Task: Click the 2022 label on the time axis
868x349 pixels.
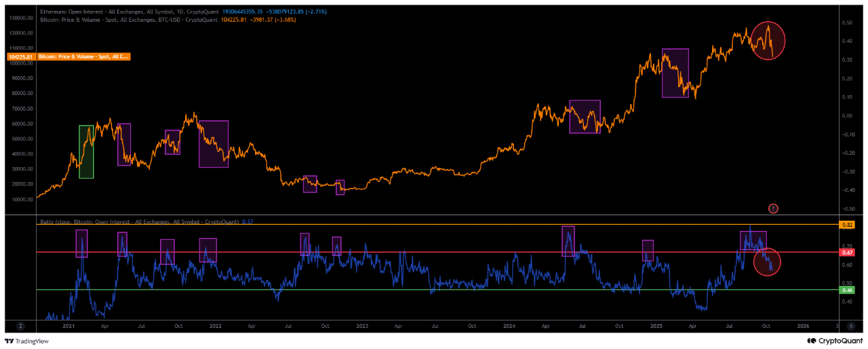Action: 216,326
